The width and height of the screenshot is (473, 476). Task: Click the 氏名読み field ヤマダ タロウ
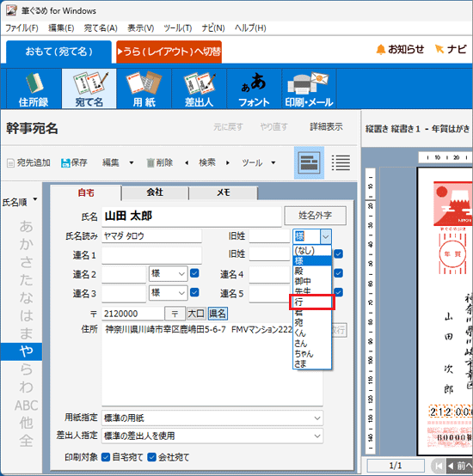coord(151,236)
